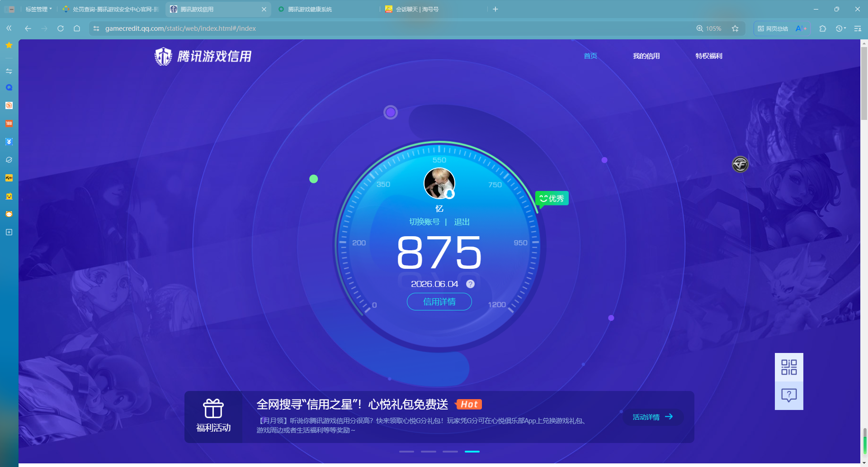
Task: Click the 875 credit score
Action: coord(439,253)
